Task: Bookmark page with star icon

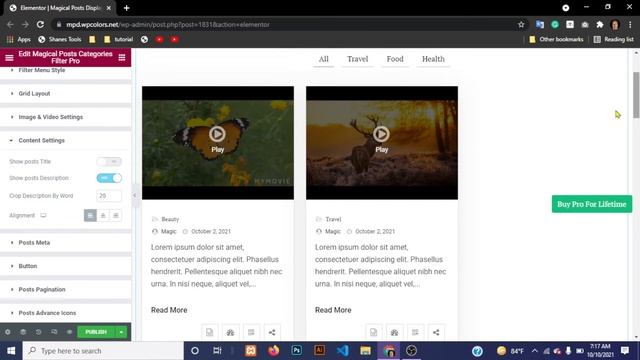Action: coord(521,24)
